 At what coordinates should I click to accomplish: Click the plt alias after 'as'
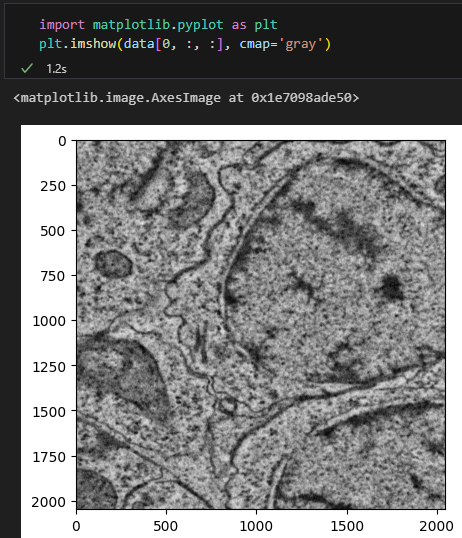pyautogui.click(x=266, y=25)
